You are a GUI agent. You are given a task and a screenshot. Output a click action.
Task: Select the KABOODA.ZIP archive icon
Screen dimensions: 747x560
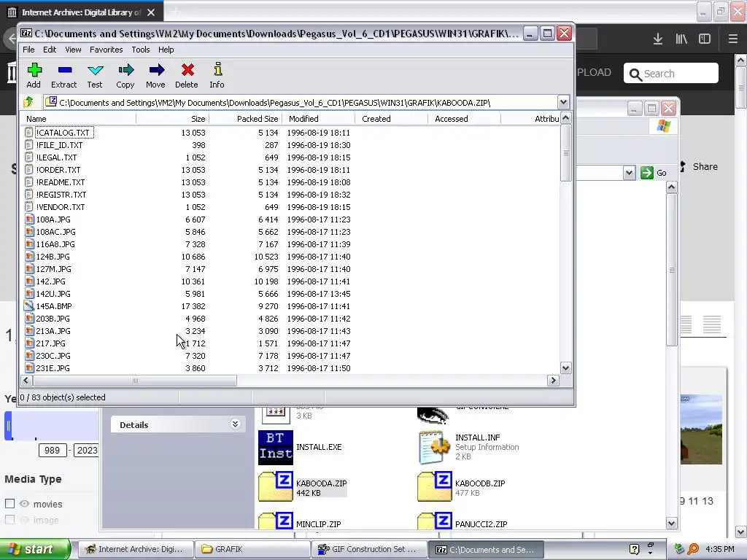(x=275, y=486)
